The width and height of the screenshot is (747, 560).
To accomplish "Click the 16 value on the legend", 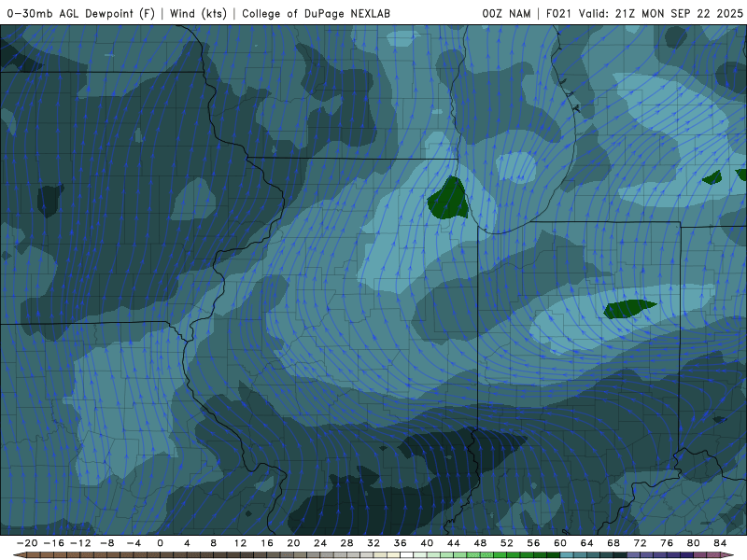I will pos(267,543).
